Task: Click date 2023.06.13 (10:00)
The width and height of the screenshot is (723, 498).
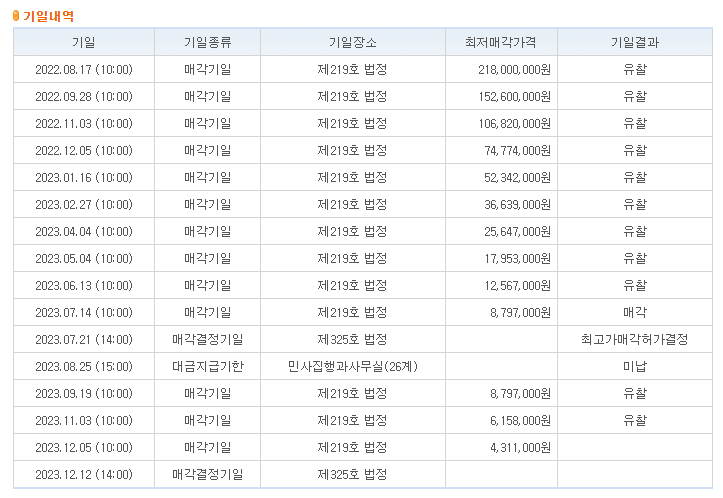Action: point(84,285)
